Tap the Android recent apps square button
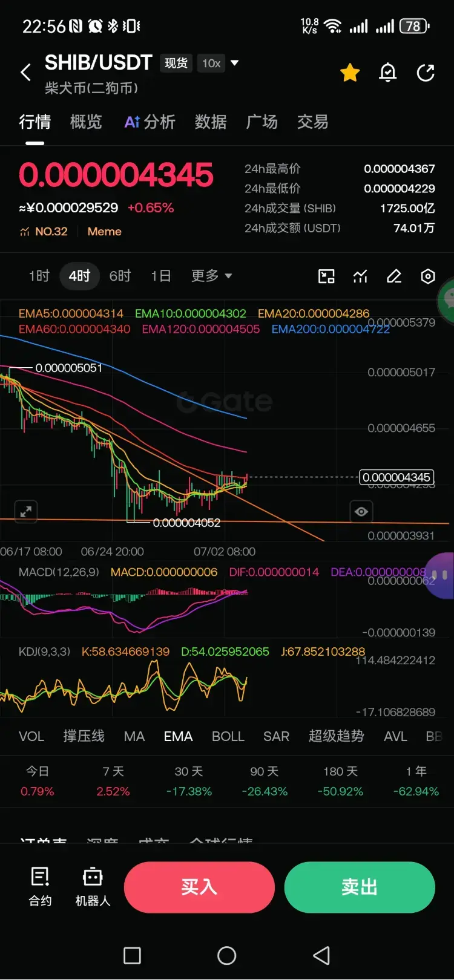This screenshot has width=454, height=980. (132, 956)
